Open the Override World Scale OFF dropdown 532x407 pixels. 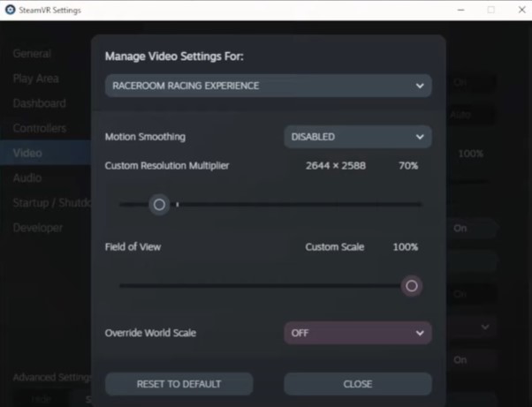tap(358, 333)
